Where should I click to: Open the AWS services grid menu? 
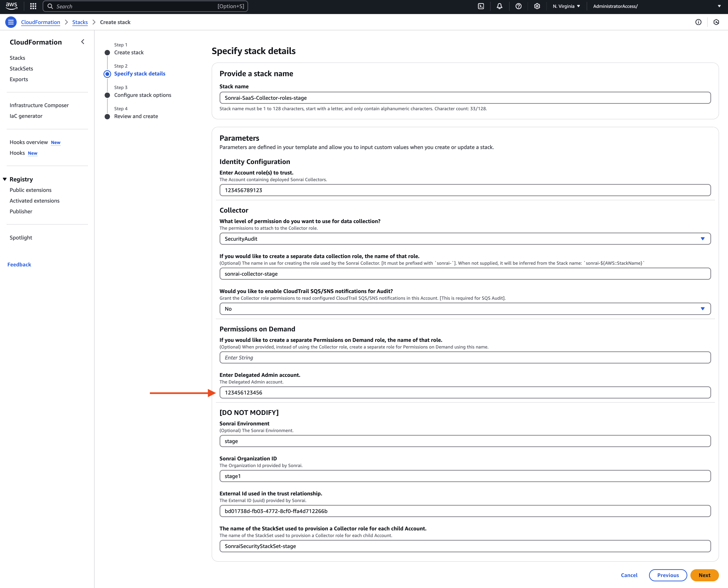tap(33, 6)
